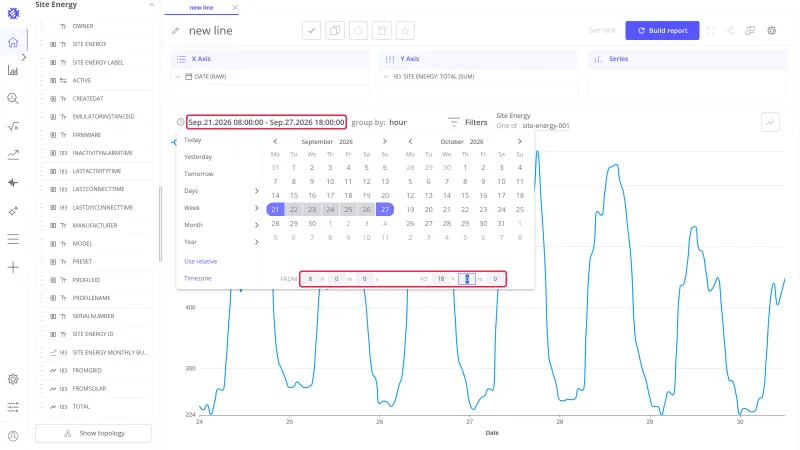Select the SITE ENERGY LABEL field
800x450 pixels.
pos(98,62)
